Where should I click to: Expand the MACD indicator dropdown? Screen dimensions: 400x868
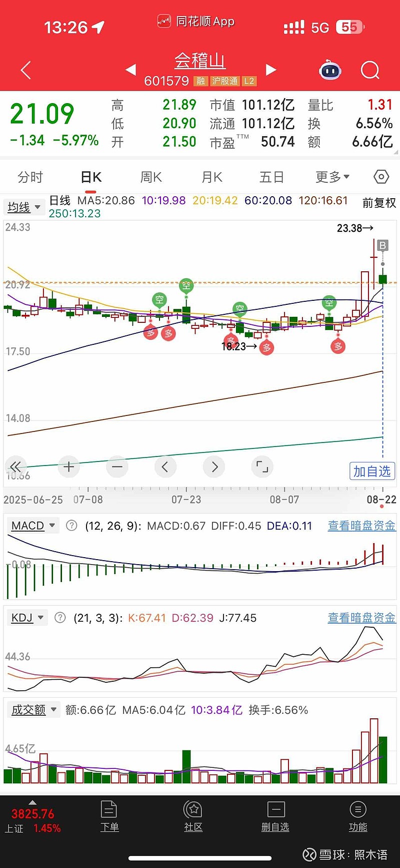pyautogui.click(x=33, y=526)
